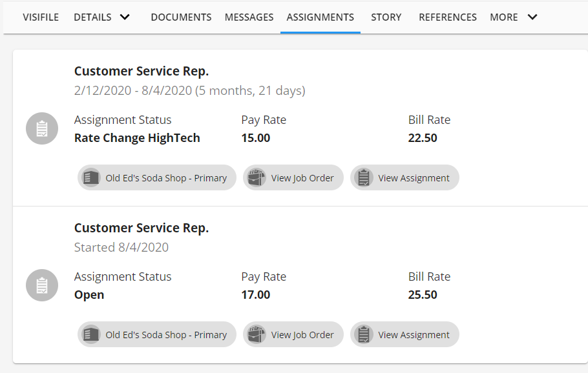Viewport: 588px width, 373px height.
Task: Select the Assignments tab
Action: (x=320, y=17)
